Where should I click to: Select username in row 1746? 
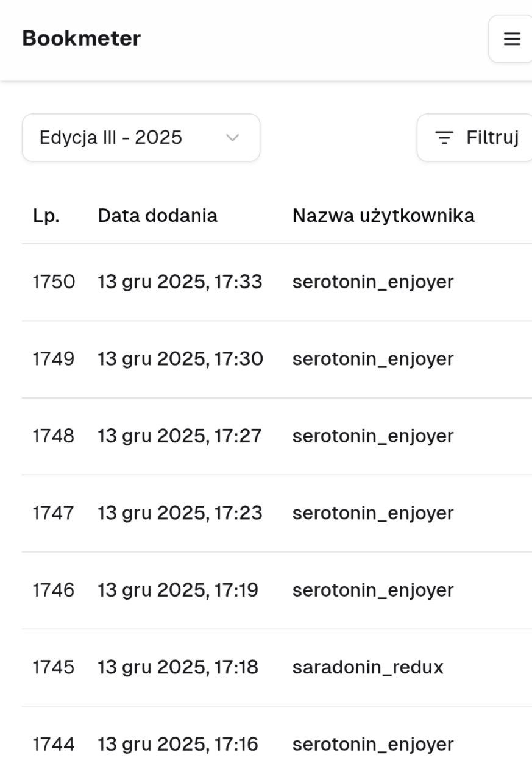(x=373, y=590)
